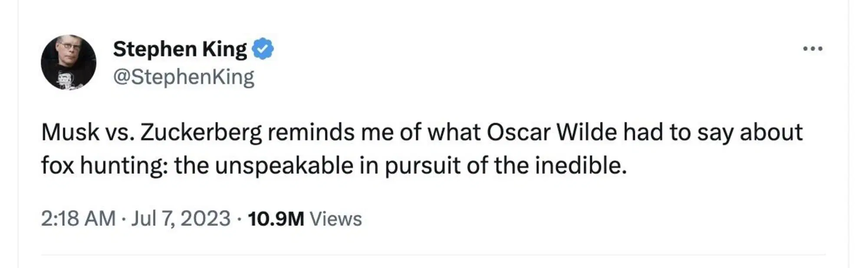Click the Views label beside the count

335,218
